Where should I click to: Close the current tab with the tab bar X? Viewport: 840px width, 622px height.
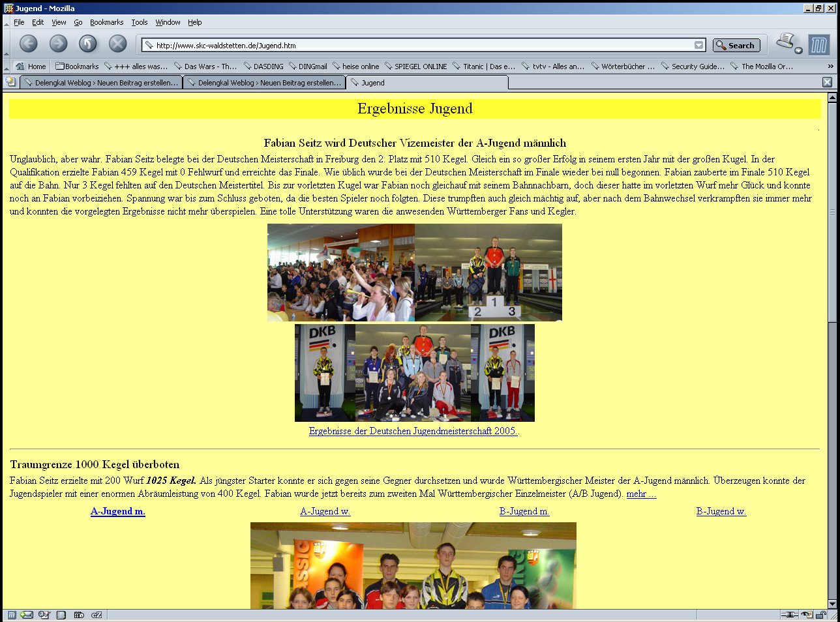coord(827,82)
